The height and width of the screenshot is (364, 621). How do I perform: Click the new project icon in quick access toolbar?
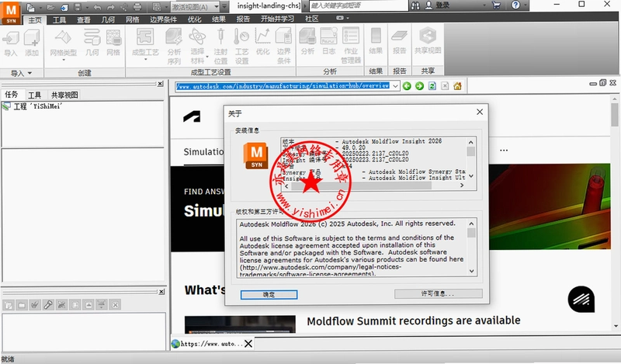(31, 7)
